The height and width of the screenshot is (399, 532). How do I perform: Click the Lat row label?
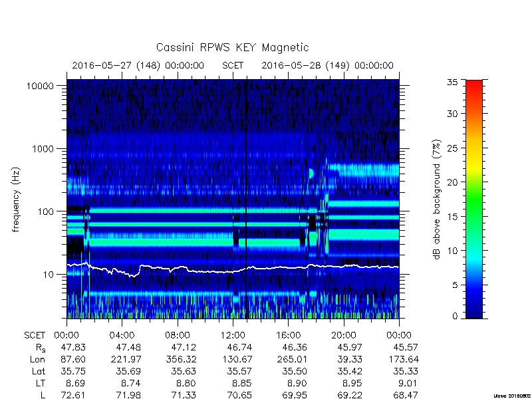39,372
